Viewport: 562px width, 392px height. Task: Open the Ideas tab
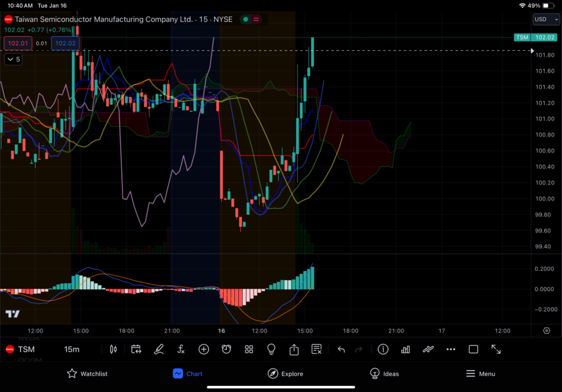coord(384,374)
